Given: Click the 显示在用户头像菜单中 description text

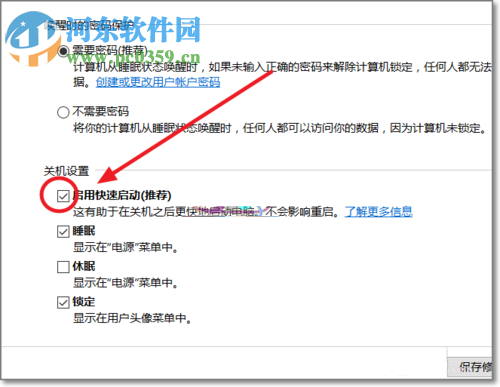Looking at the screenshot, I should point(132,318).
